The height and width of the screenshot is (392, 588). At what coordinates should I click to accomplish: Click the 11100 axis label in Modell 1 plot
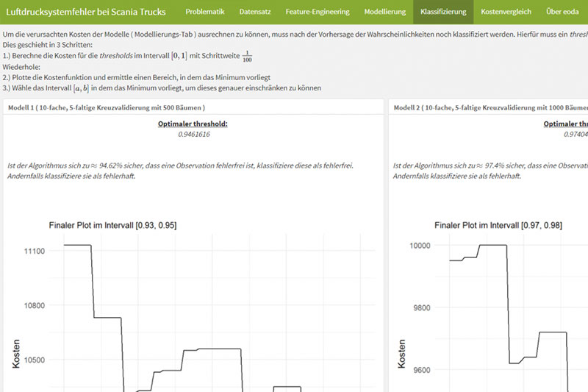click(34, 251)
